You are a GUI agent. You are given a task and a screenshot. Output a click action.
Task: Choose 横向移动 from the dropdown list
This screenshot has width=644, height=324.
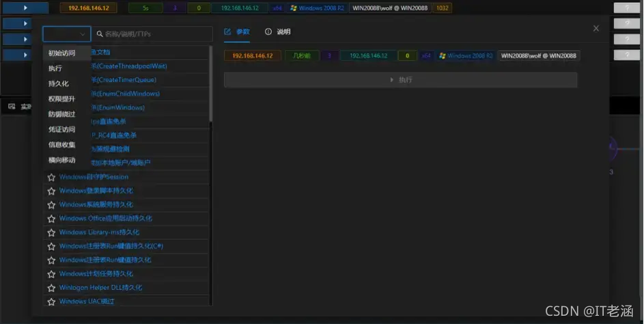click(x=68, y=160)
